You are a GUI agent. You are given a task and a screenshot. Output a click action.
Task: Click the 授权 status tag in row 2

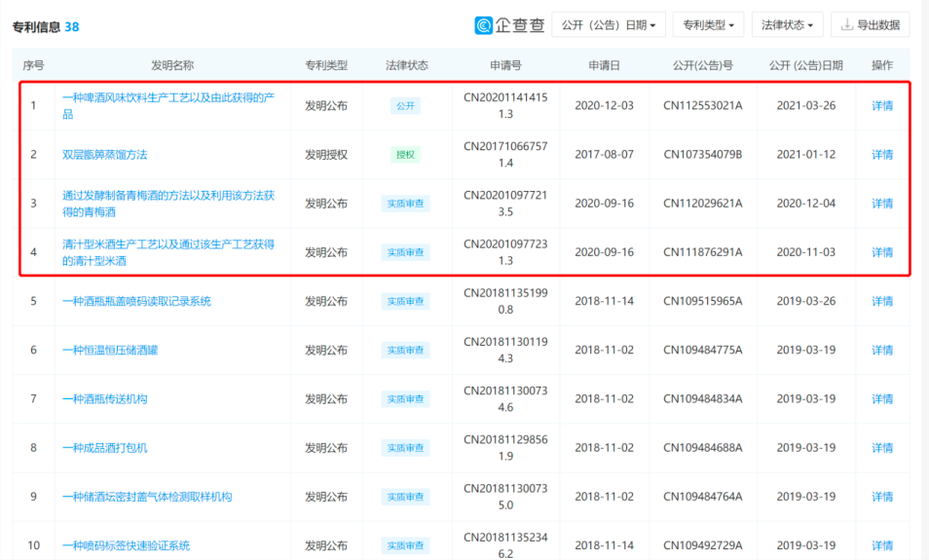405,155
